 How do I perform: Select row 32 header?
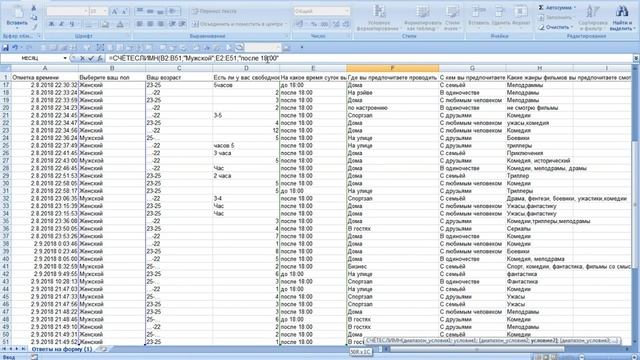coord(6,198)
